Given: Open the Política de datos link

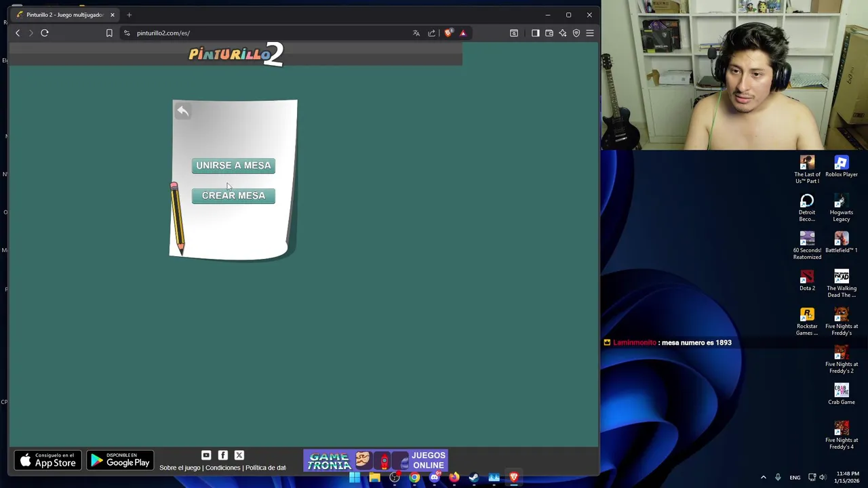Looking at the screenshot, I should (265, 468).
